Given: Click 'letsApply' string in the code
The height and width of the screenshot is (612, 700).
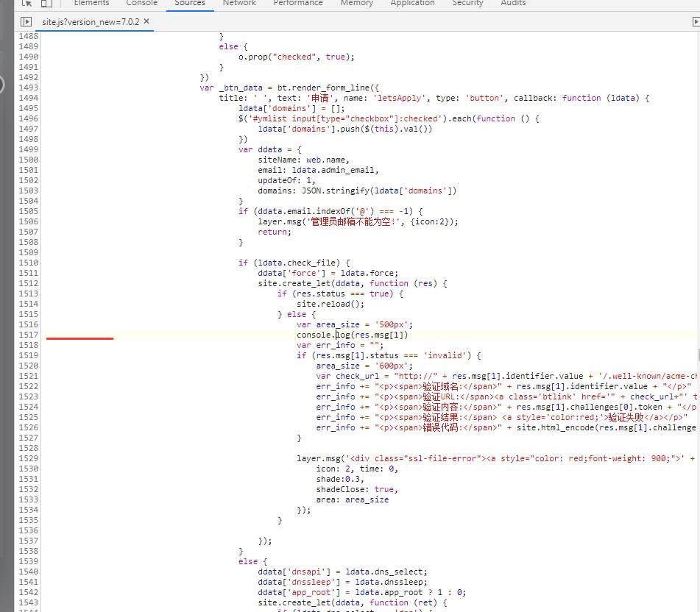Looking at the screenshot, I should tap(399, 98).
